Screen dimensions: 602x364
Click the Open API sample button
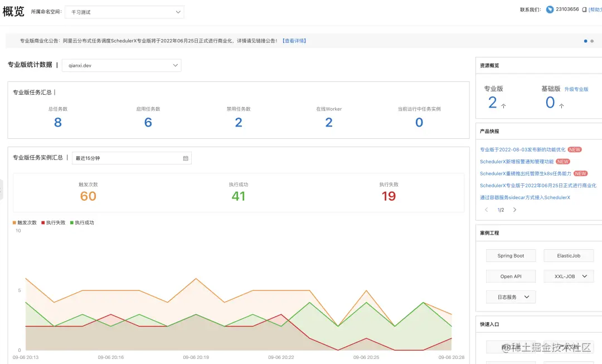pos(511,276)
